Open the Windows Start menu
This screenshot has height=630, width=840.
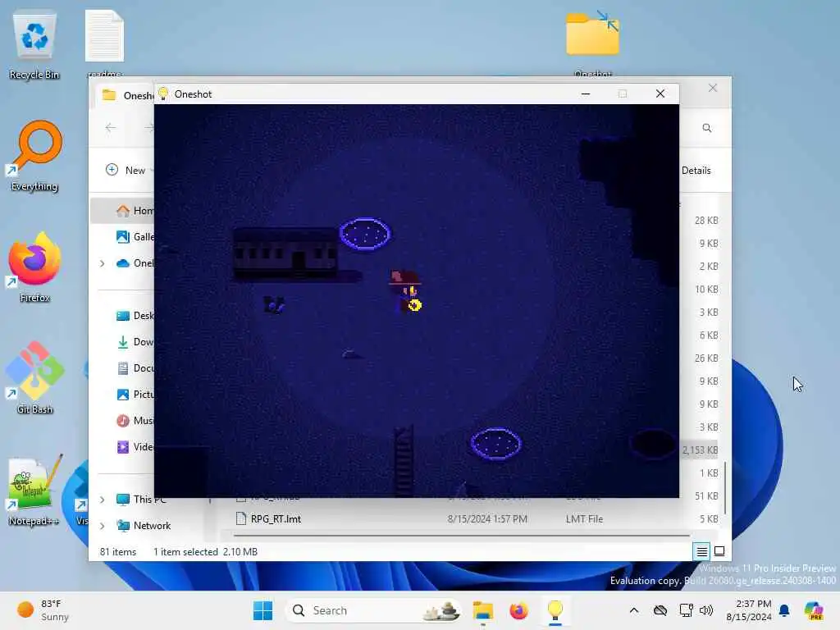[262, 610]
